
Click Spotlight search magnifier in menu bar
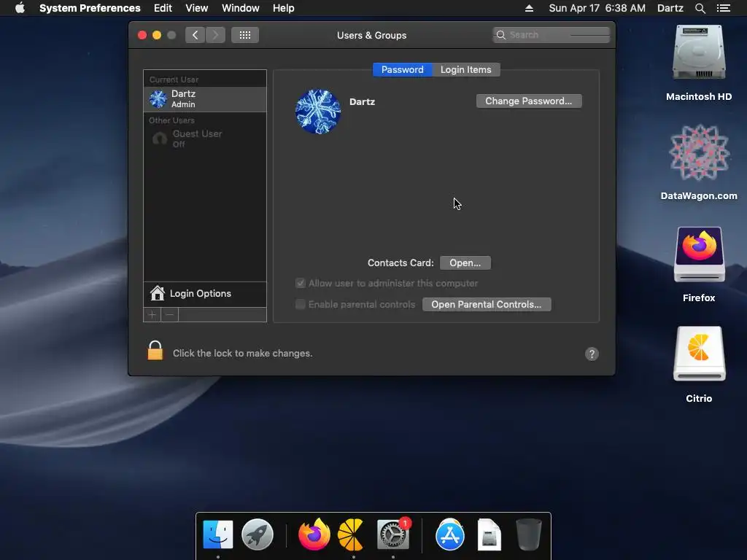(x=700, y=8)
